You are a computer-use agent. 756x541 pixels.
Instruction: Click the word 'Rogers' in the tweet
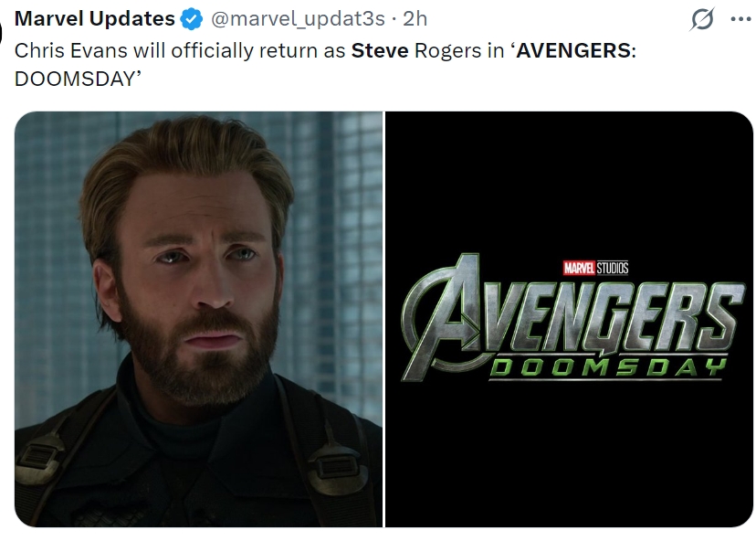coord(446,50)
